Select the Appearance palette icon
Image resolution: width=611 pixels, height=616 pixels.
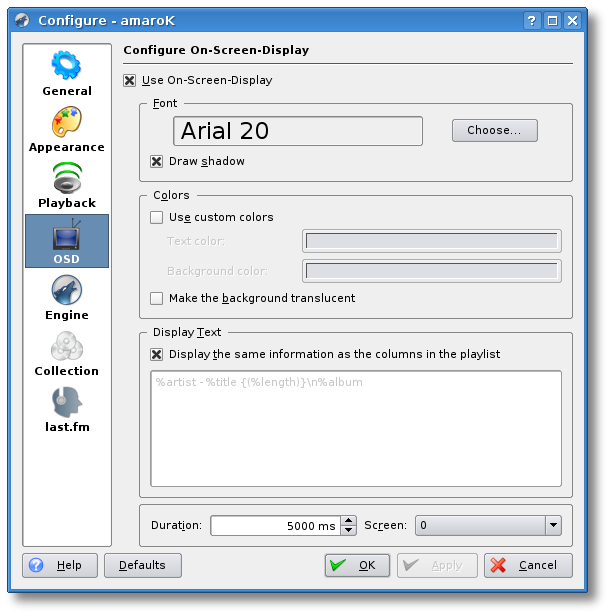(x=67, y=122)
